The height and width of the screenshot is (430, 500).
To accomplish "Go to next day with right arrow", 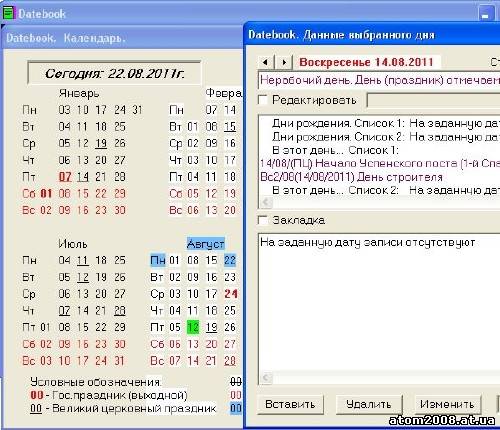I will pos(284,62).
